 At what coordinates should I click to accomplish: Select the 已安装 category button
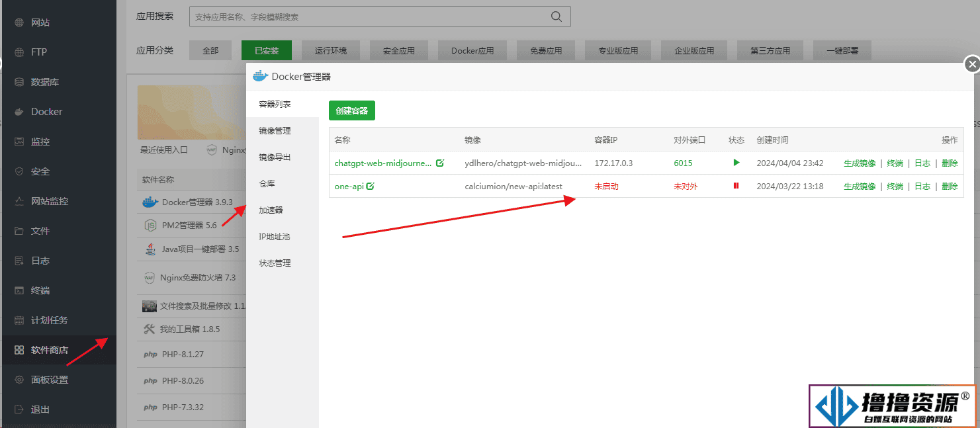click(267, 50)
